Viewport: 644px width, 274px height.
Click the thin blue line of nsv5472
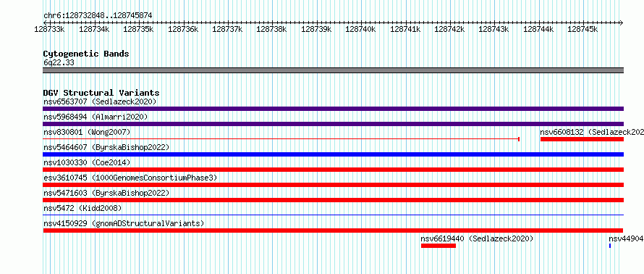(333, 215)
